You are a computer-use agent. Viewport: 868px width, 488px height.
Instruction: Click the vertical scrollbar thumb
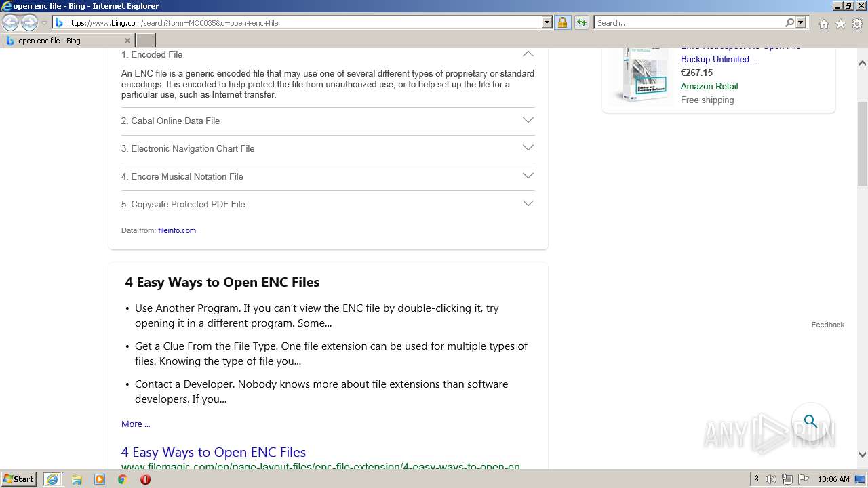863,143
